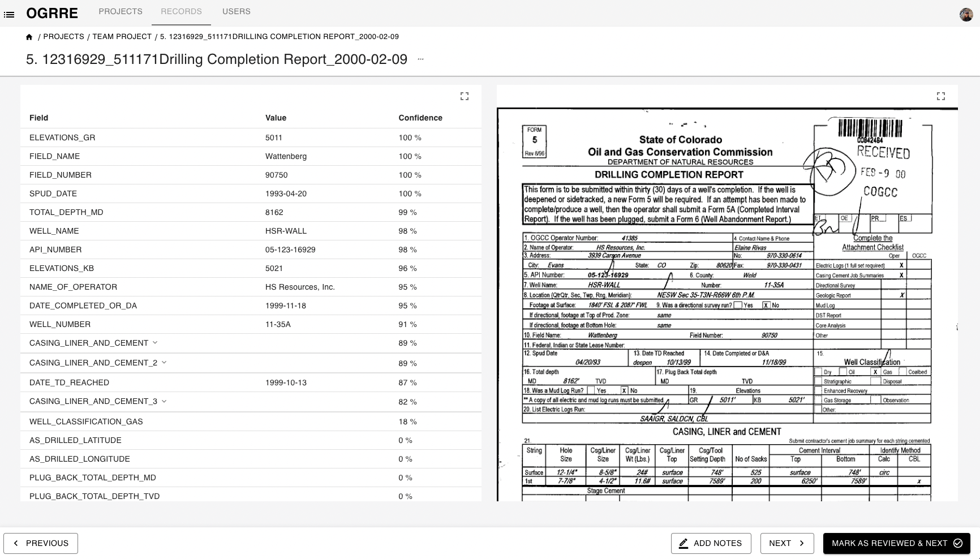
Task: Select the FIELD_NUMBER 90750 row
Action: 251,175
